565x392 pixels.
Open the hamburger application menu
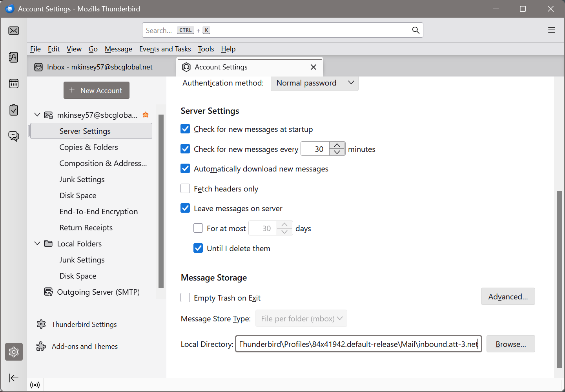point(552,30)
